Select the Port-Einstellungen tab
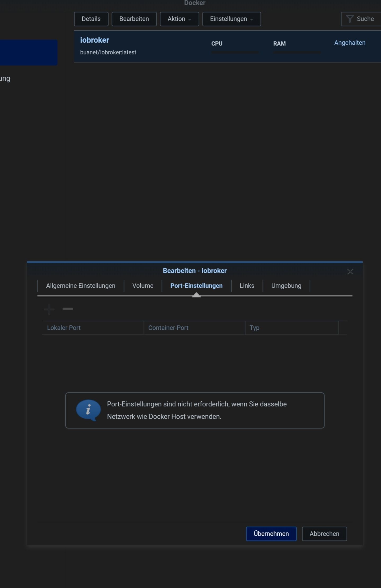The height and width of the screenshot is (588, 381). [x=196, y=286]
